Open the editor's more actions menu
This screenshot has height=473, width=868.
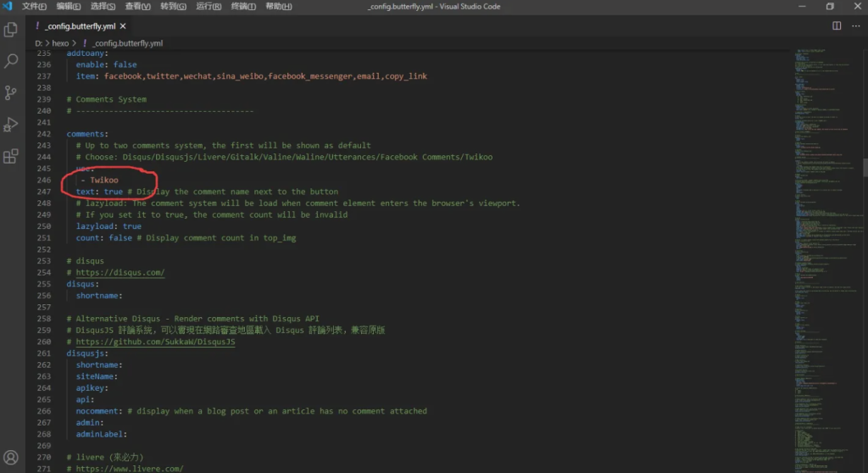pos(855,26)
